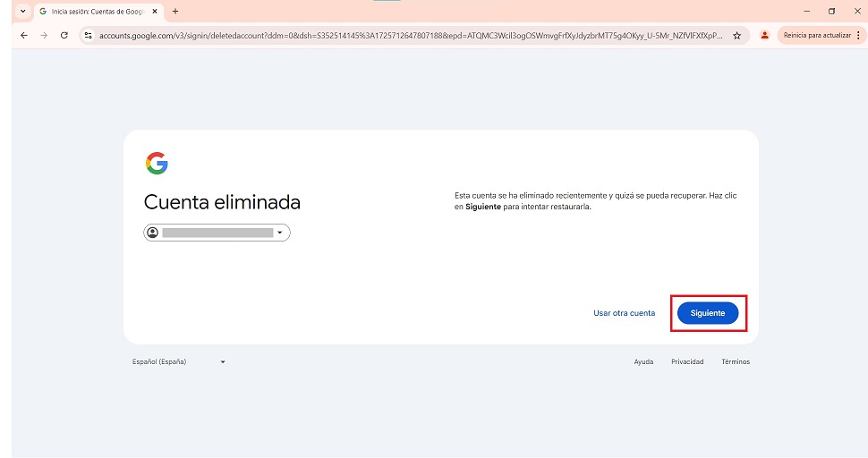Bookmark this page with the star icon

pyautogui.click(x=736, y=36)
